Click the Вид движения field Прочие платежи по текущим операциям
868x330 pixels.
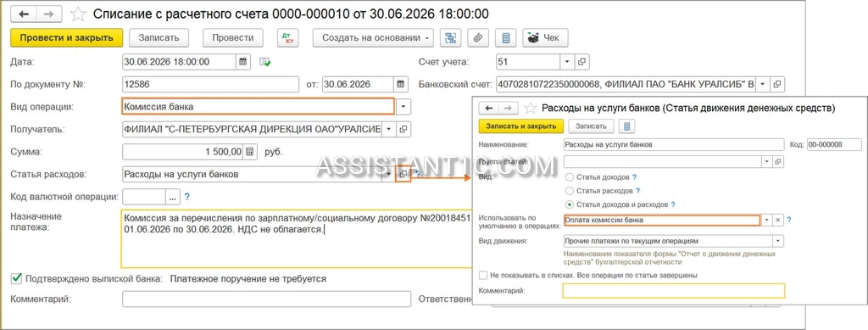tap(668, 241)
